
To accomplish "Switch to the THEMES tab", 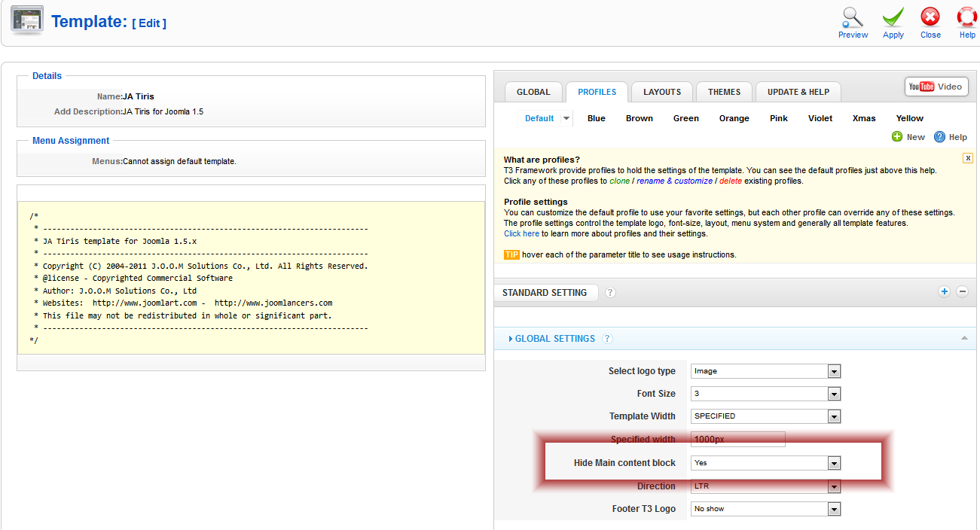I will (x=724, y=92).
